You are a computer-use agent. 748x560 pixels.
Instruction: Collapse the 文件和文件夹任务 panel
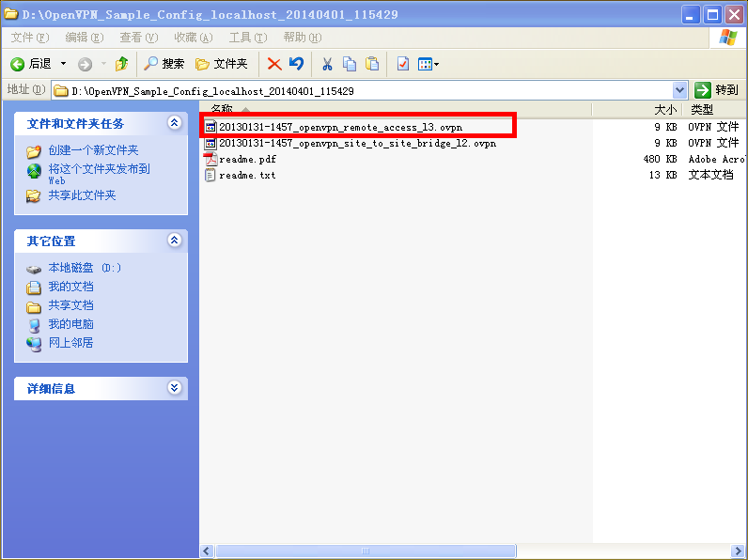175,123
